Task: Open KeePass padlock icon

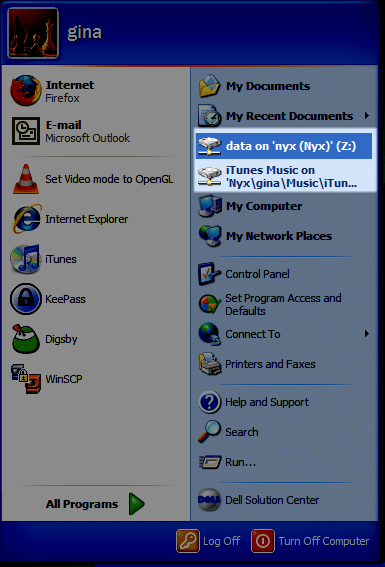Action: pyautogui.click(x=26, y=299)
